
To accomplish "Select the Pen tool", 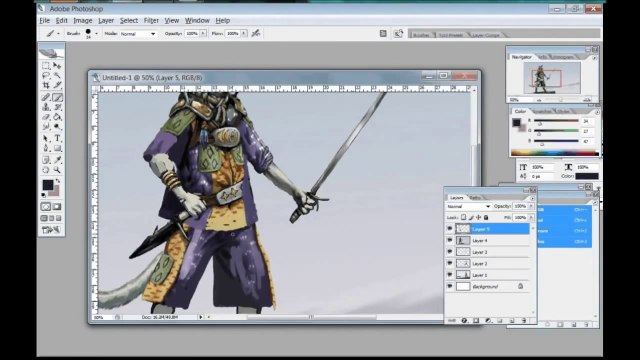I will [x=46, y=148].
